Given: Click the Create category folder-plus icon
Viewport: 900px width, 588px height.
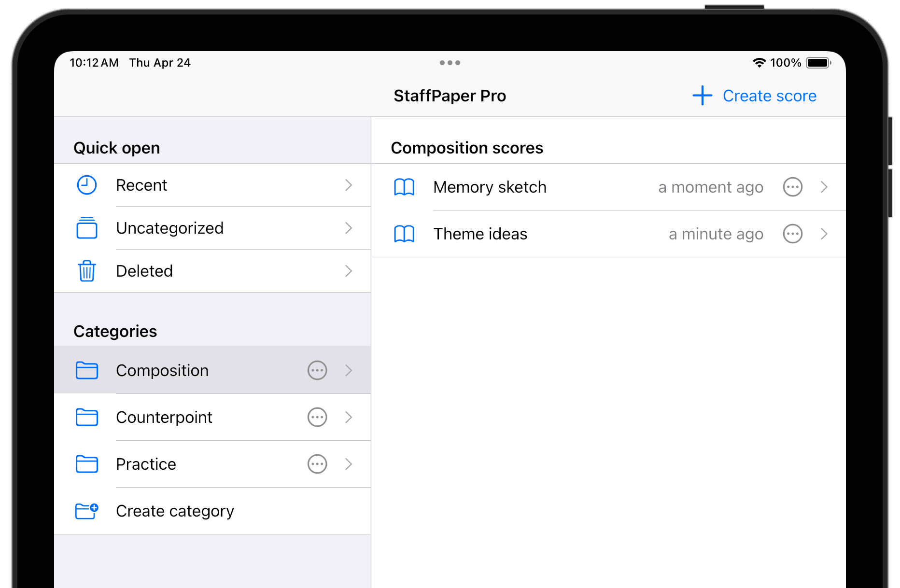Looking at the screenshot, I should tap(87, 511).
